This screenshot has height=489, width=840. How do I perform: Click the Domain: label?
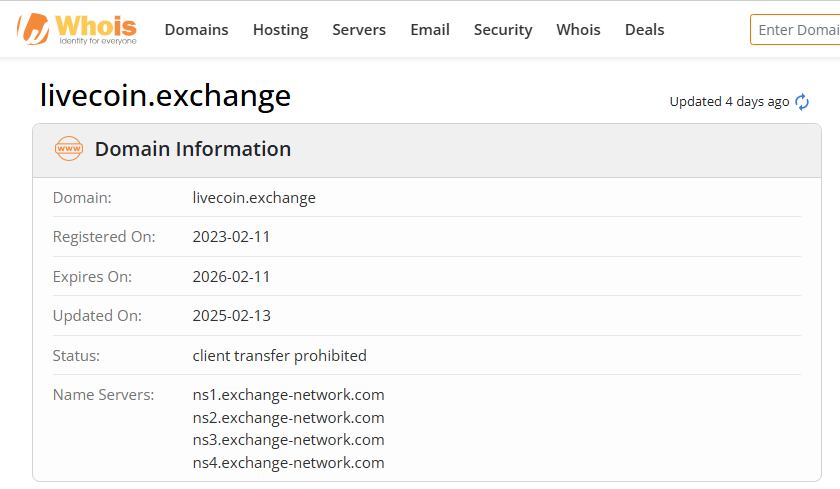point(82,198)
